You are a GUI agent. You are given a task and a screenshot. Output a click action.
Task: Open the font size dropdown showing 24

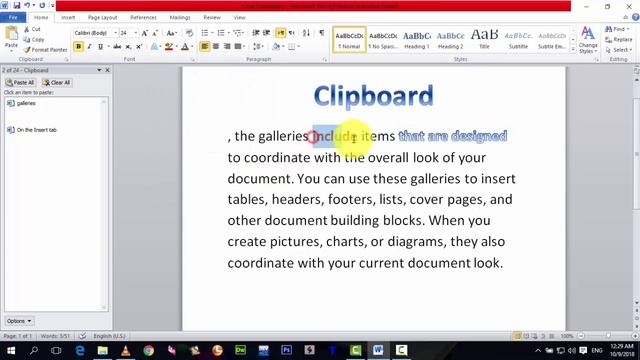click(136, 33)
